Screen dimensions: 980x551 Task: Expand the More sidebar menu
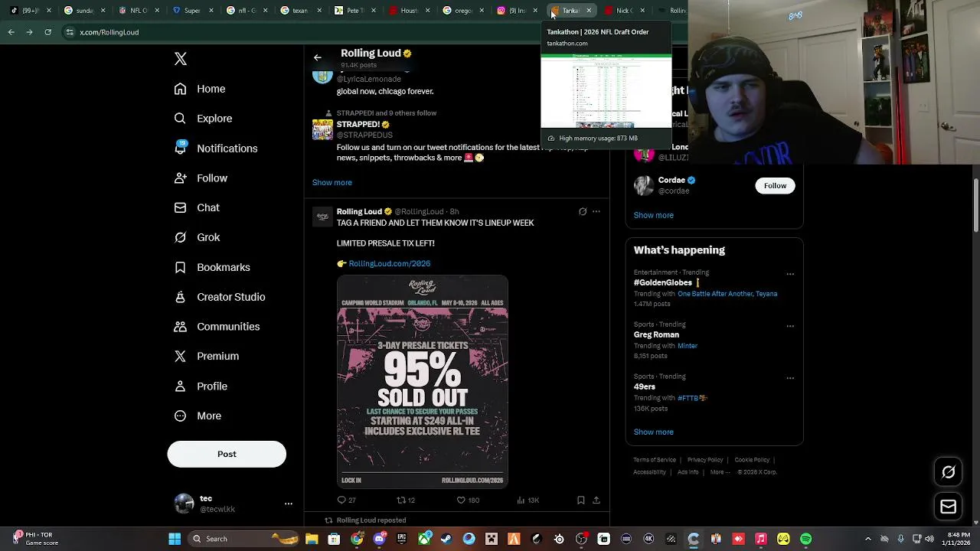[198, 416]
